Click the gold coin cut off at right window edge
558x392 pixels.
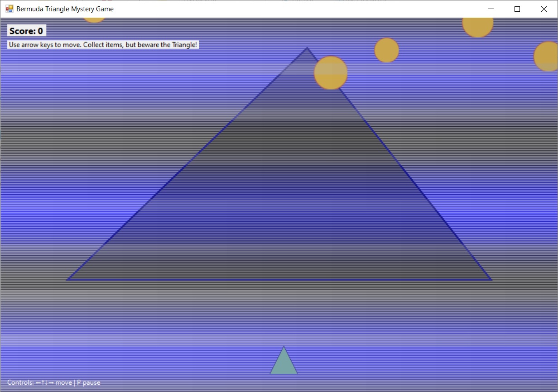(x=547, y=57)
